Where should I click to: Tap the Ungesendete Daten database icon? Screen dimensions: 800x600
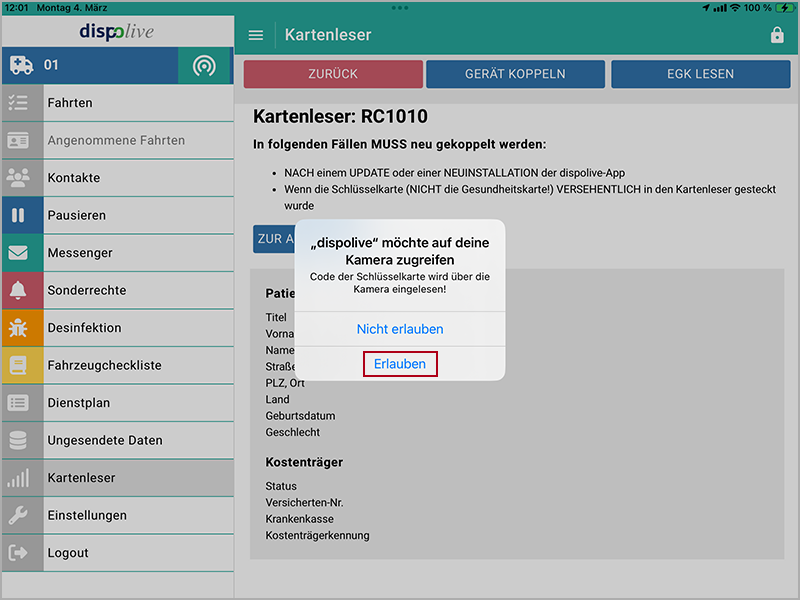[x=18, y=440]
